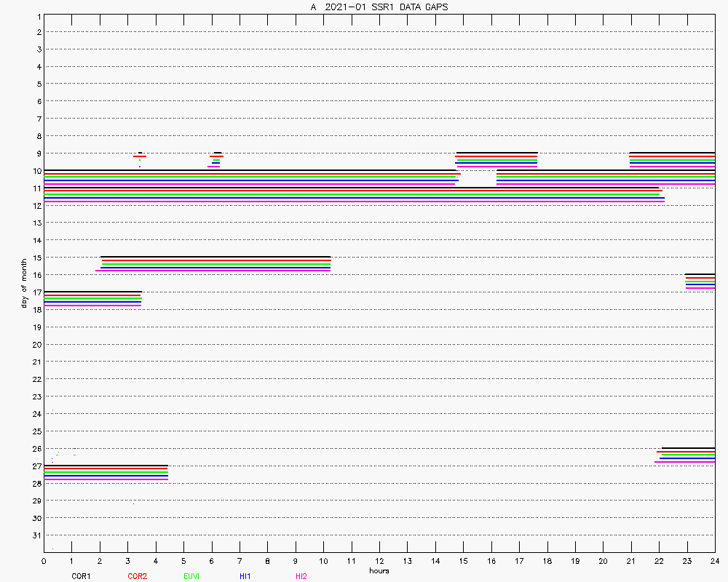Click the day 31 label on the y-axis
Viewport: 728px width, 582px height.
tap(37, 535)
